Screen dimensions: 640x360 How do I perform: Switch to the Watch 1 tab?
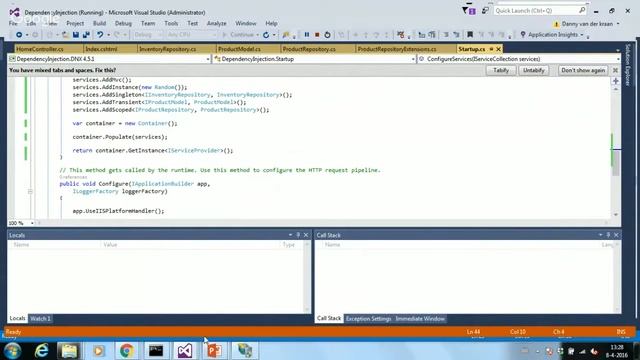(x=40, y=318)
